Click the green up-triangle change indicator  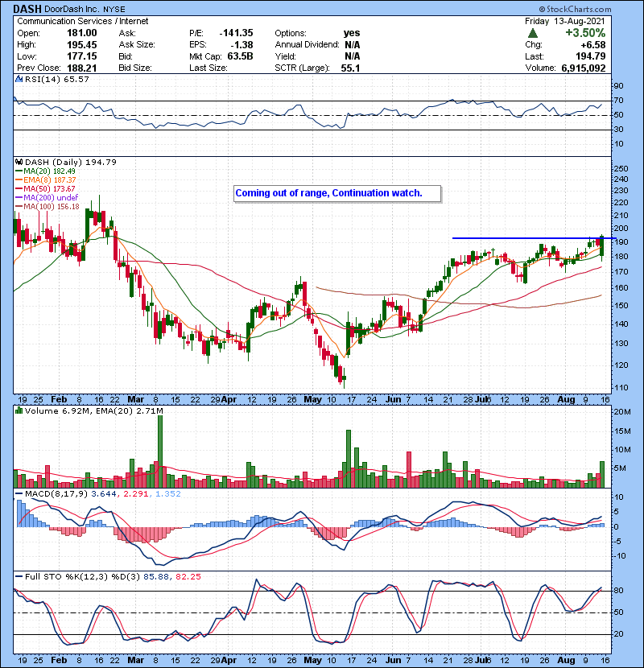(x=532, y=33)
